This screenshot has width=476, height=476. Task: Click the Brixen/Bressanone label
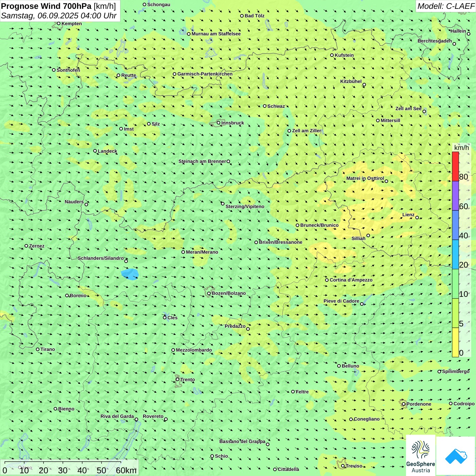pyautogui.click(x=280, y=242)
